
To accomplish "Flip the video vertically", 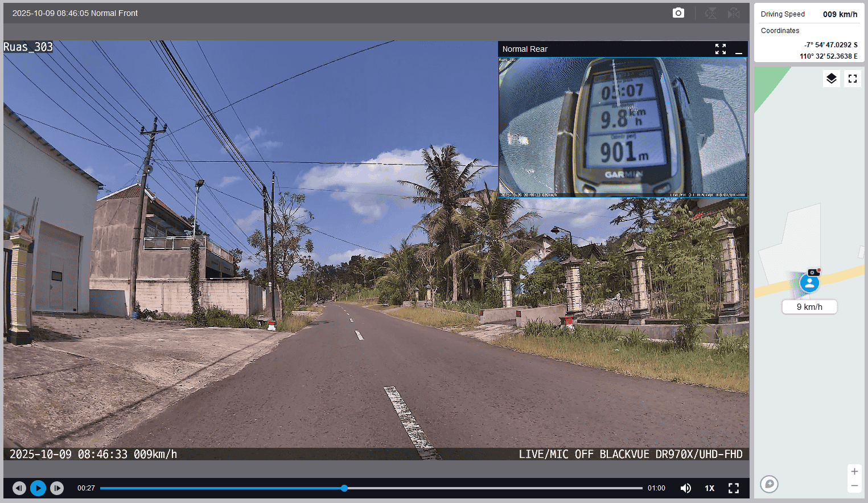I will tap(711, 13).
